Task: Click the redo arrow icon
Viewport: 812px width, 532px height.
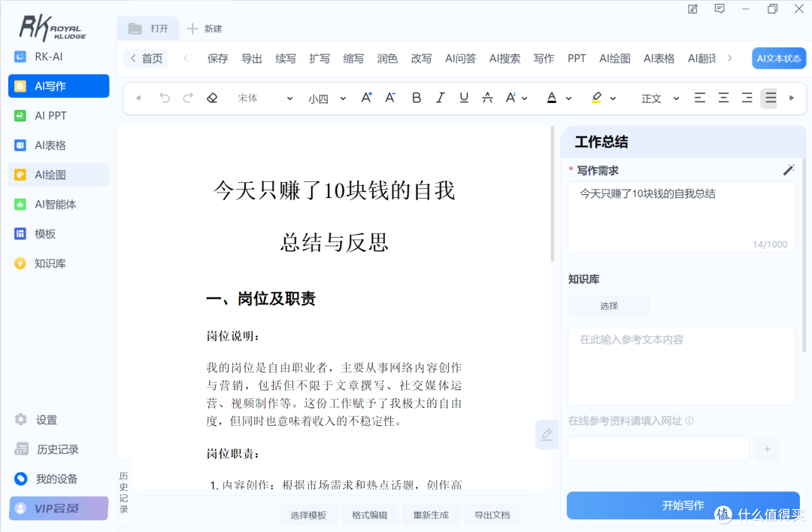Action: [x=188, y=98]
